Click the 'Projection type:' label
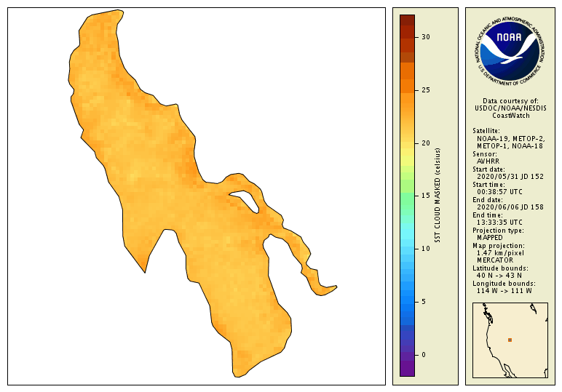562x392 pixels. (x=498, y=231)
